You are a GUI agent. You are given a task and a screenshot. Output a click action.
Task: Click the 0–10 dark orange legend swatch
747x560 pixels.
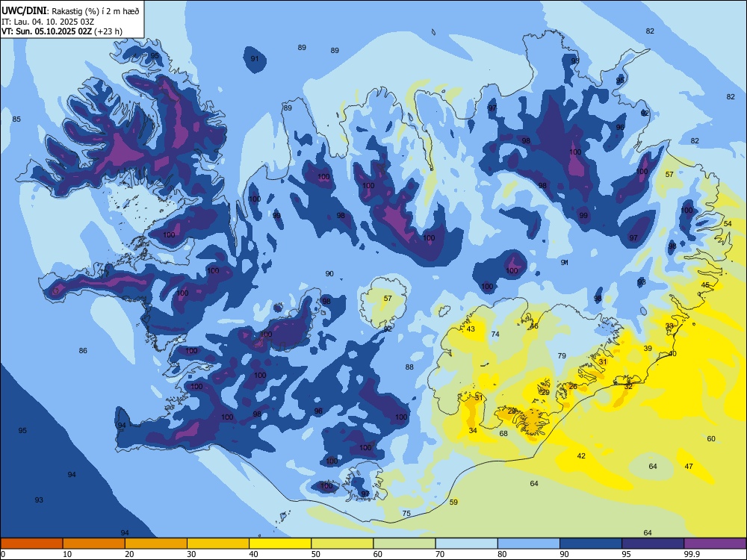pyautogui.click(x=31, y=544)
